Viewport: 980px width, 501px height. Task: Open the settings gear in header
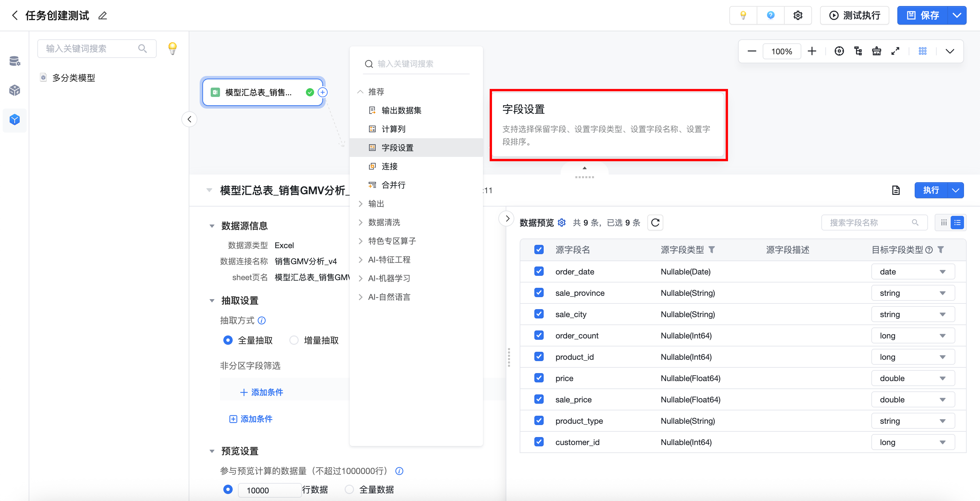798,16
